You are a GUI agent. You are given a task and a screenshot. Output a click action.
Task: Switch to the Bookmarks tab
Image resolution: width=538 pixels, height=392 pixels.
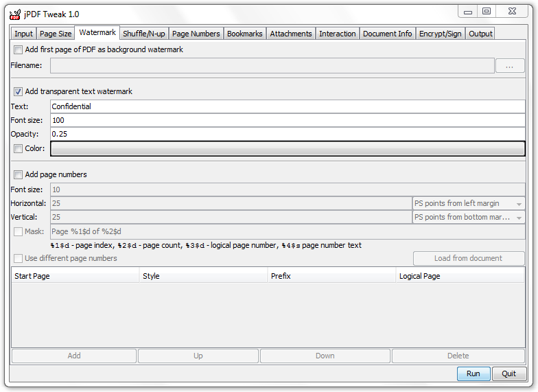(244, 34)
